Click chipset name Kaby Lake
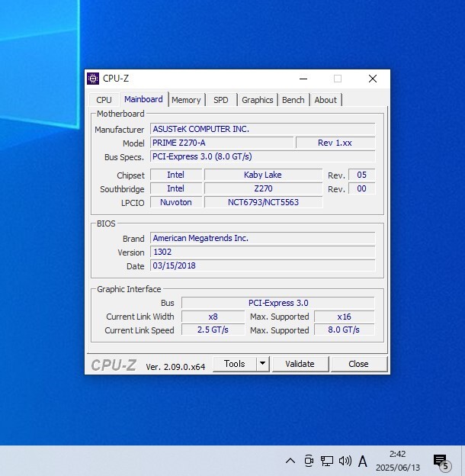465x476 pixels. pos(263,175)
